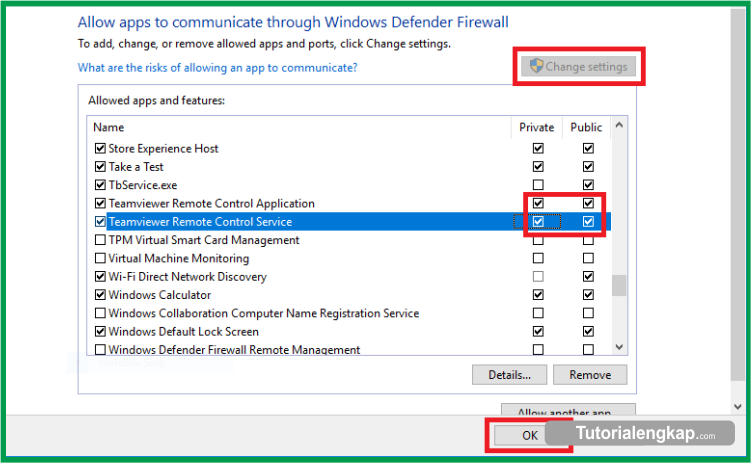Toggle Take a Test enabled checkbox
The width and height of the screenshot is (751, 463).
tap(100, 167)
